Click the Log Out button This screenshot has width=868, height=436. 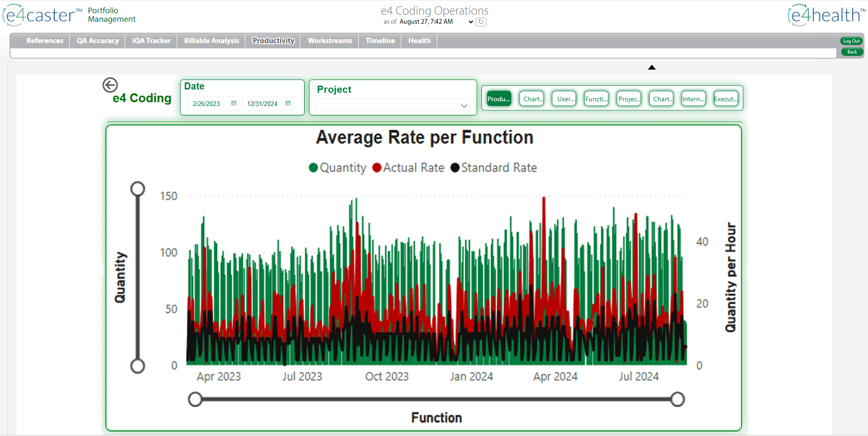click(851, 41)
